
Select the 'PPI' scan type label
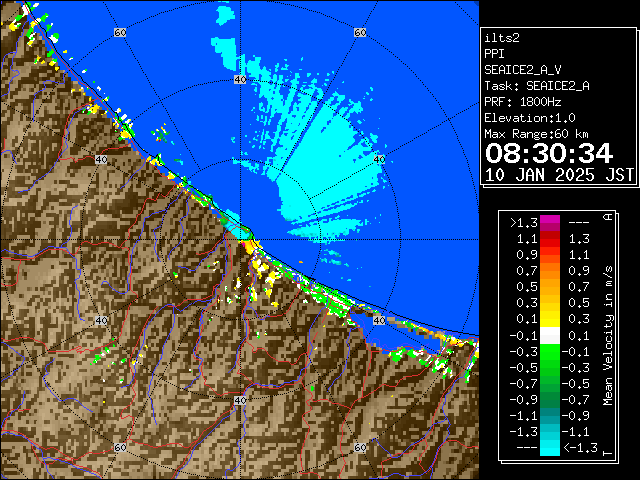coord(494,54)
